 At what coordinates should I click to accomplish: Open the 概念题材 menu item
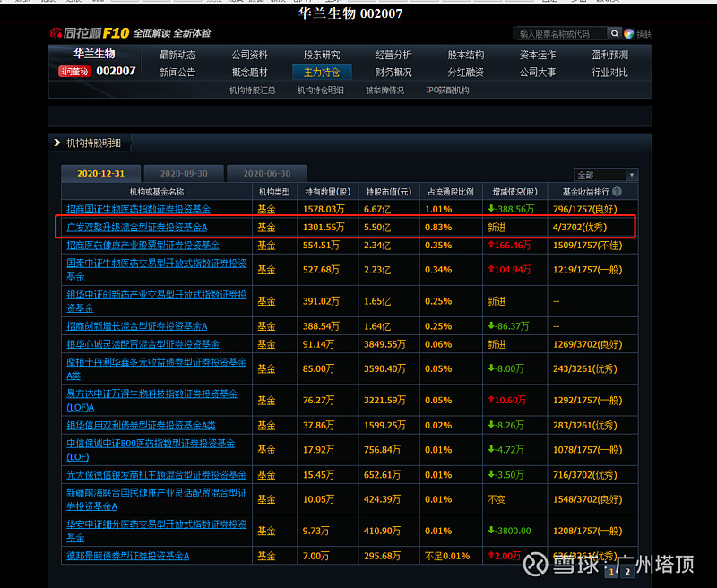click(x=250, y=73)
